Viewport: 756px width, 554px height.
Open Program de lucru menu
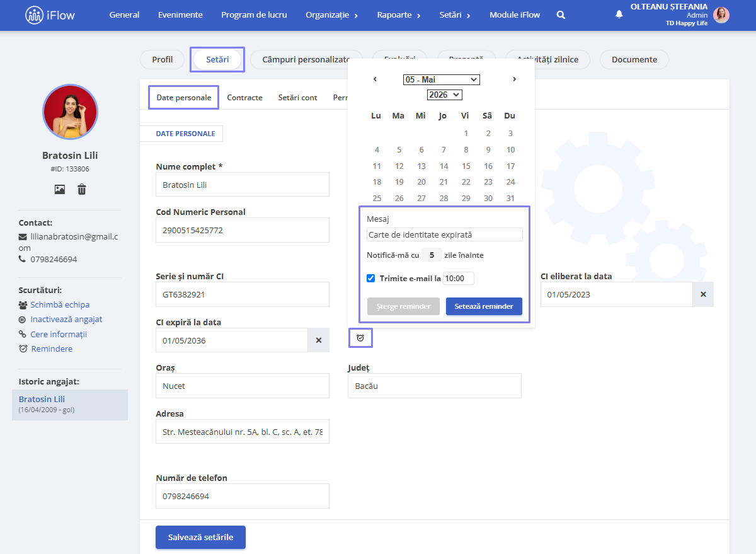[254, 15]
